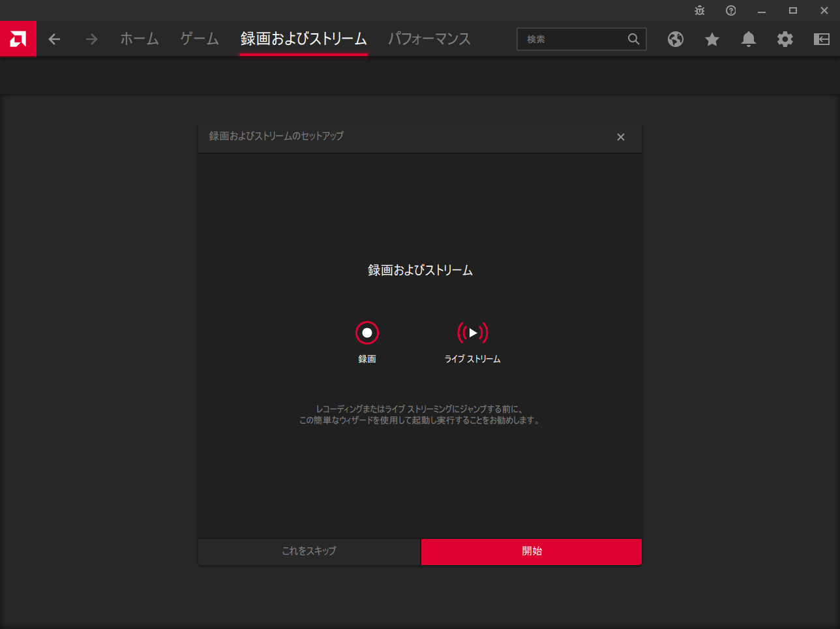Open settings gear icon

pos(785,39)
